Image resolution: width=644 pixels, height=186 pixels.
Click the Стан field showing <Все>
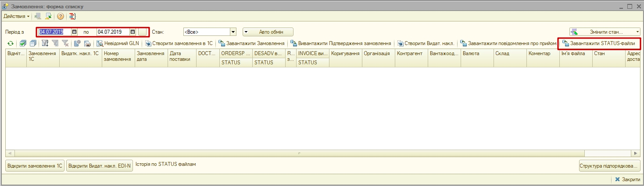click(x=206, y=32)
